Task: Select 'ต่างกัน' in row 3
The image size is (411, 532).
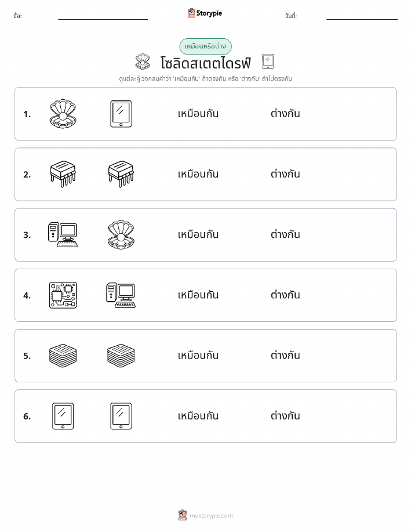Action: pos(285,234)
